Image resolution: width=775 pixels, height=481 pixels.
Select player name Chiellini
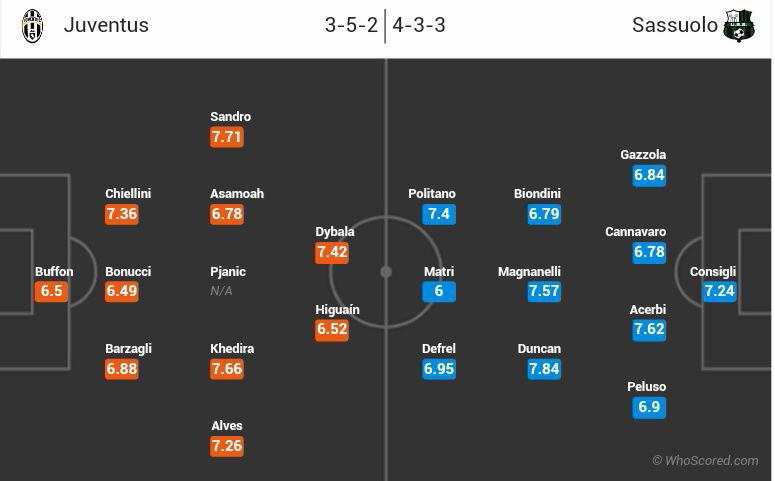point(128,194)
